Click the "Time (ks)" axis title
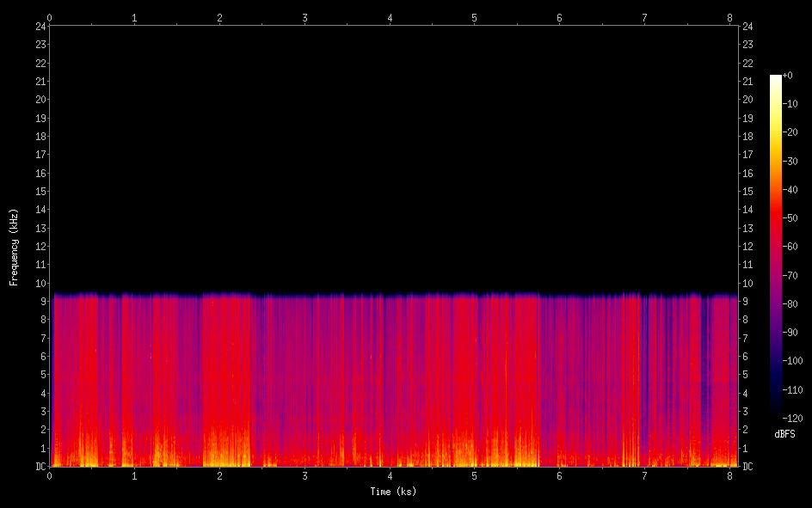 tap(393, 492)
